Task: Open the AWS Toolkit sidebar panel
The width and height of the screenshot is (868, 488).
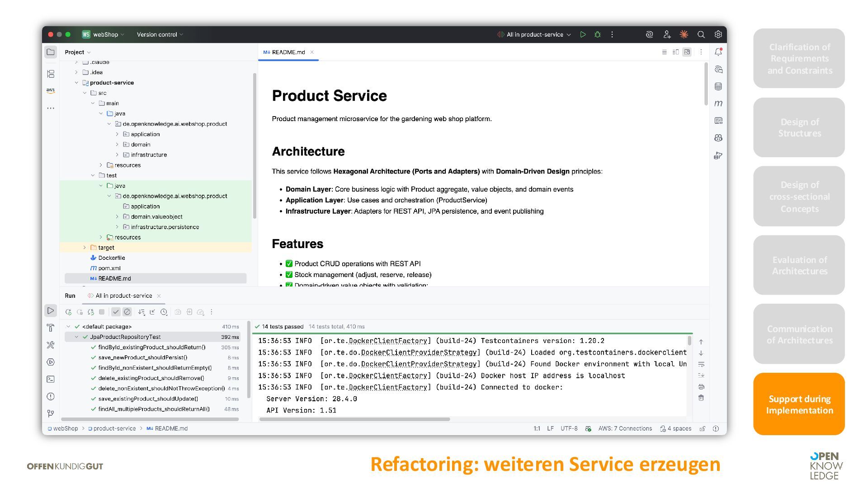Action: point(51,90)
